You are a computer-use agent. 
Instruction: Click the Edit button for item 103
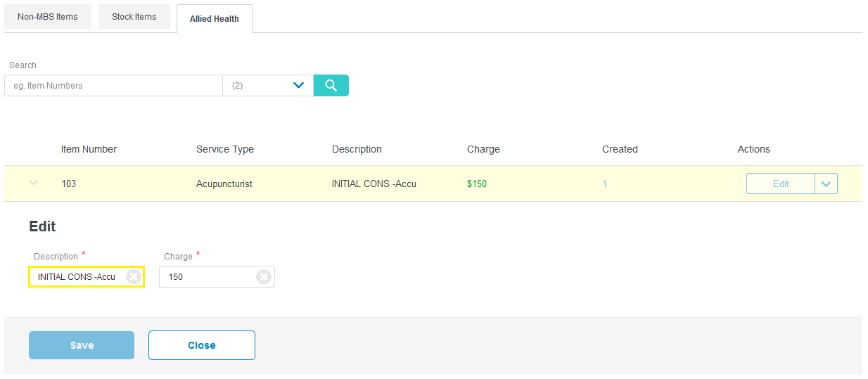click(x=781, y=184)
